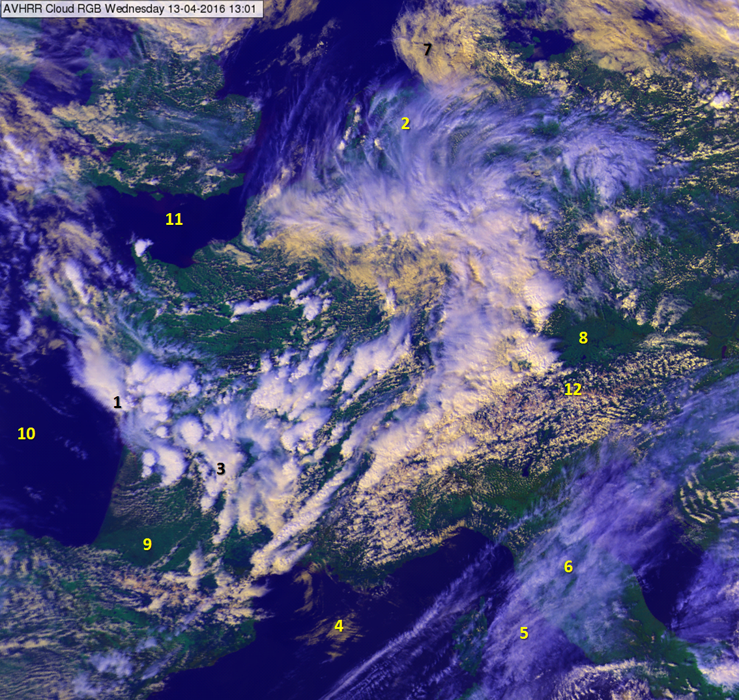This screenshot has width=739, height=700.
Task: Select the number 12 marker
Action: click(573, 389)
